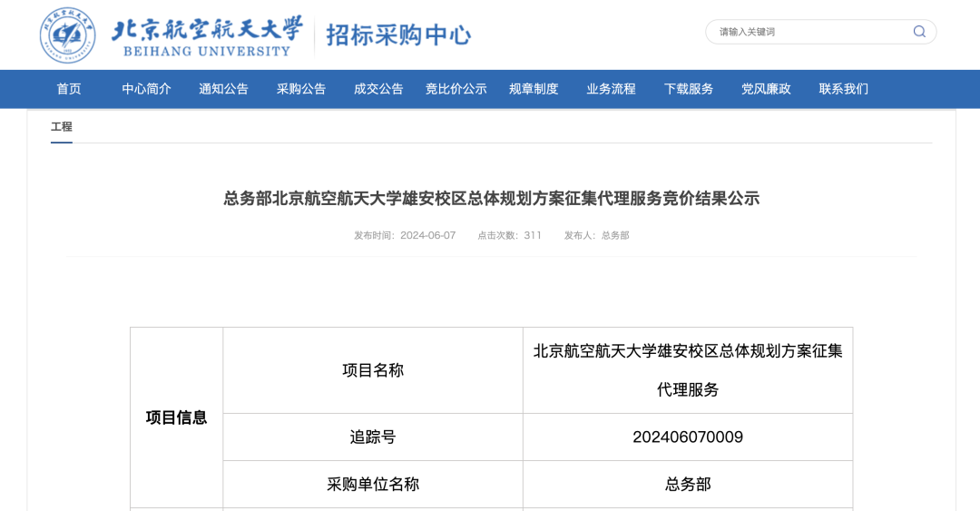
Task: Open the 成交公告 navigation item
Action: tap(378, 89)
